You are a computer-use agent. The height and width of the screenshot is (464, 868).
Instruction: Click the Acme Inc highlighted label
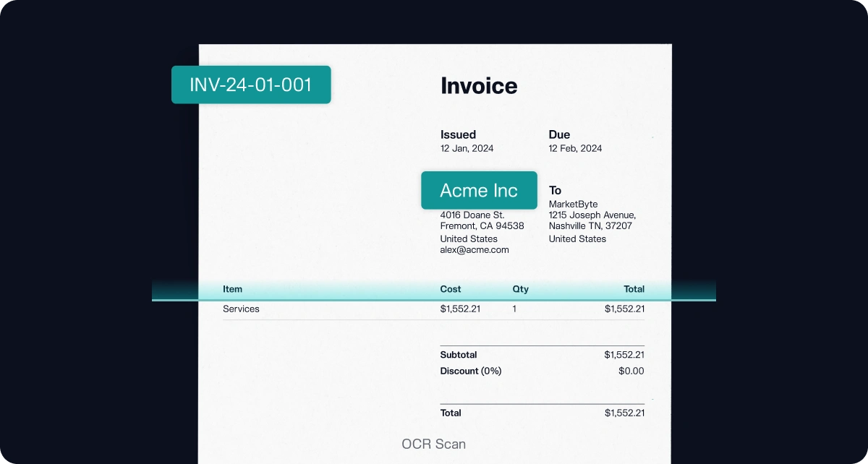479,190
